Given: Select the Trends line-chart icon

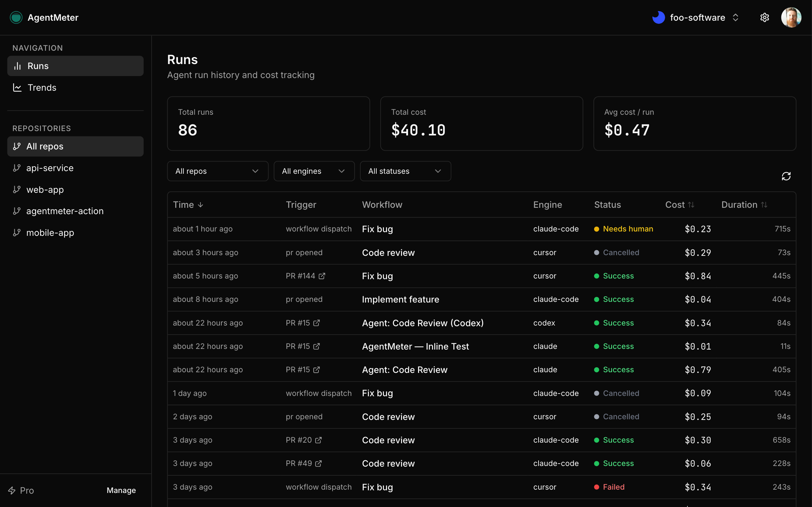Looking at the screenshot, I should (17, 87).
